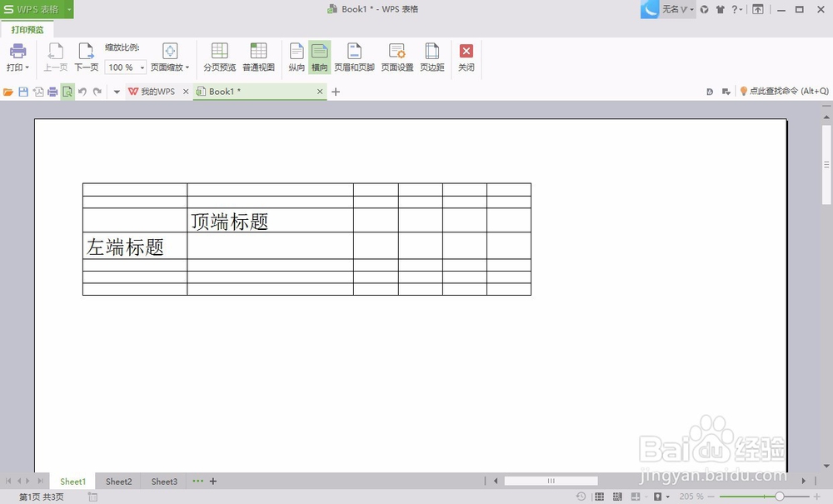Click the 205 % zoom level text
Screen dimensions: 833x504
pyautogui.click(x=691, y=497)
